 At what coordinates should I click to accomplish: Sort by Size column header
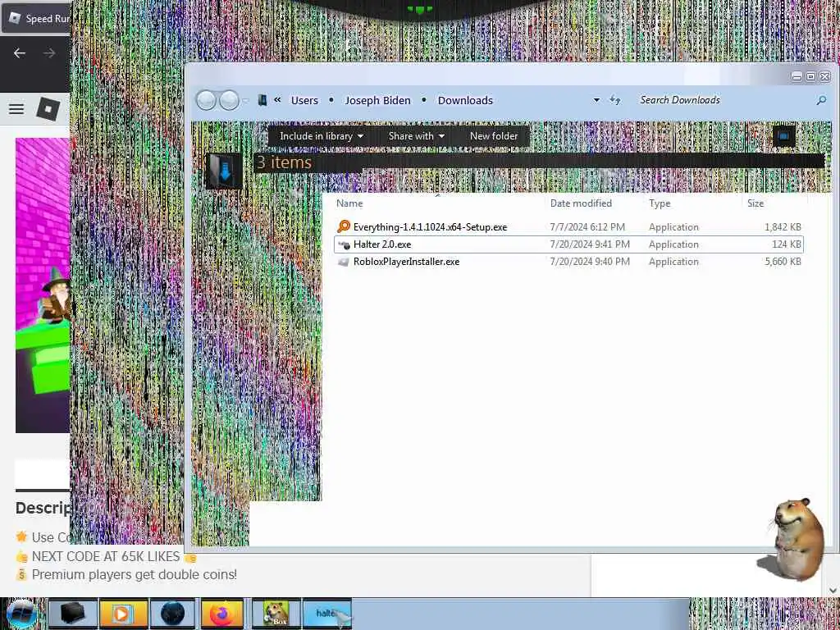(756, 203)
